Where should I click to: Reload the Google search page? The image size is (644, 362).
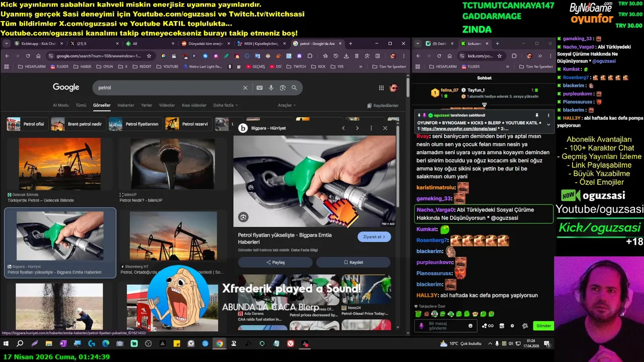[x=28, y=56]
